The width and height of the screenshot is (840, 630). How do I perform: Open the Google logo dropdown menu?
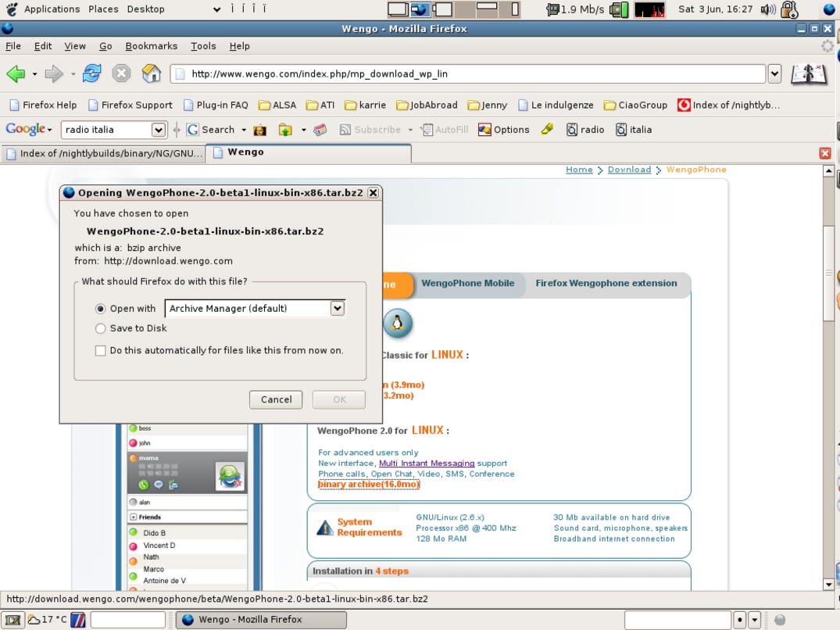click(29, 129)
